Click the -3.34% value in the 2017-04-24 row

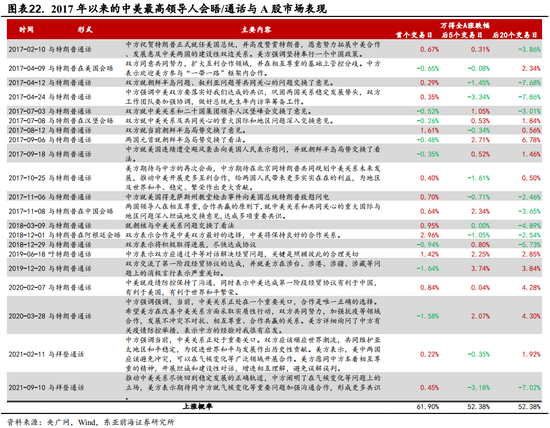click(478, 97)
